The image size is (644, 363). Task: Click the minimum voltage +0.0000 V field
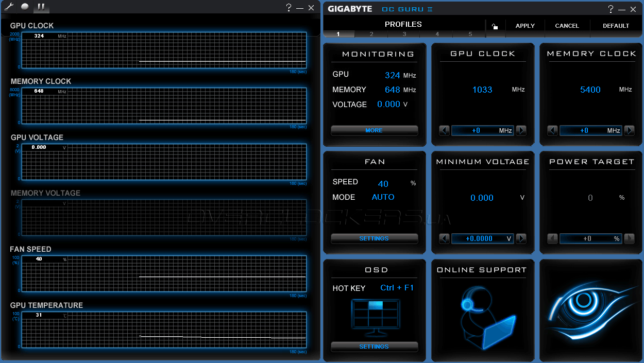tap(483, 238)
